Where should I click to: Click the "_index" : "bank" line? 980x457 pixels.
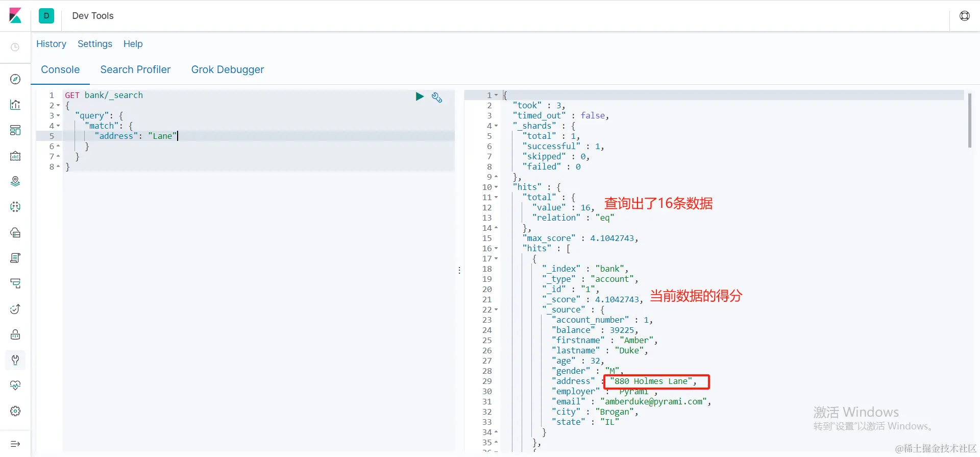coord(585,269)
